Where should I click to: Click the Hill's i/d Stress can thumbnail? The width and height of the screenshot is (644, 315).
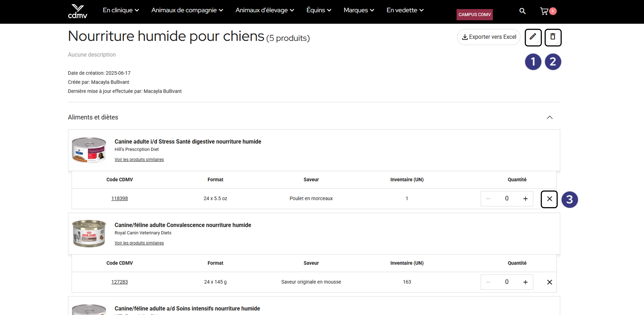[89, 150]
